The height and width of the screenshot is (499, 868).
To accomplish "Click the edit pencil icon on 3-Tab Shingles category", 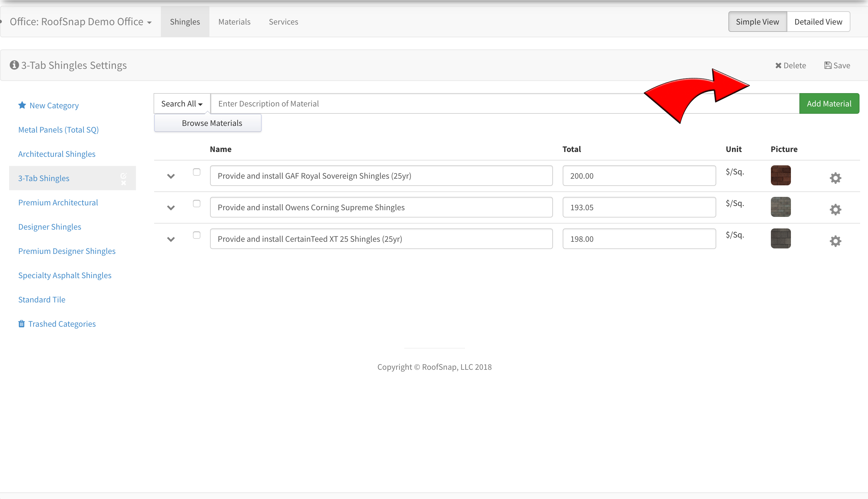I will point(124,175).
